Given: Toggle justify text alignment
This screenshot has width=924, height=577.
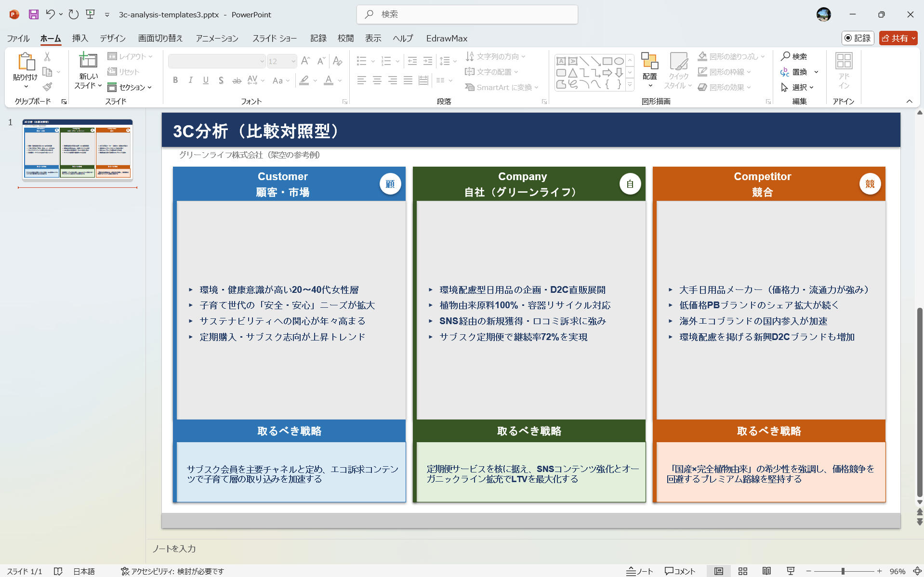Looking at the screenshot, I should tap(408, 80).
